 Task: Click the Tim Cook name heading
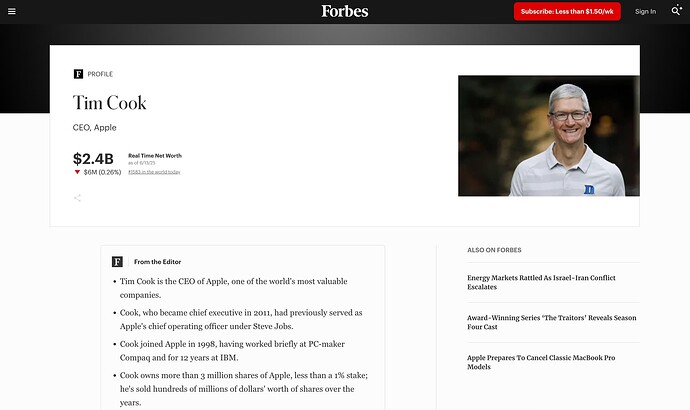(110, 103)
